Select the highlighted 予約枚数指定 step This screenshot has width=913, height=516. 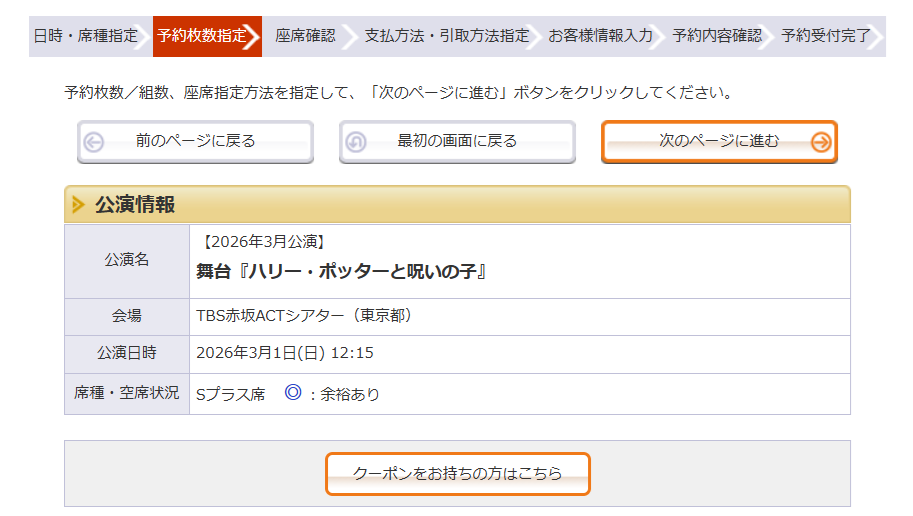202,36
